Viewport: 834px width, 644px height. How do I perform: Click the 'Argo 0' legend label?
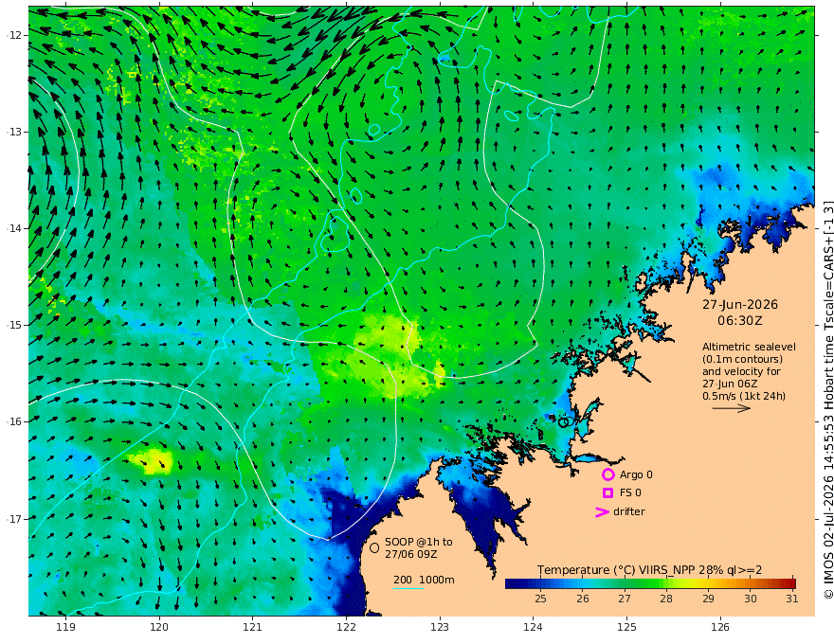tap(636, 474)
